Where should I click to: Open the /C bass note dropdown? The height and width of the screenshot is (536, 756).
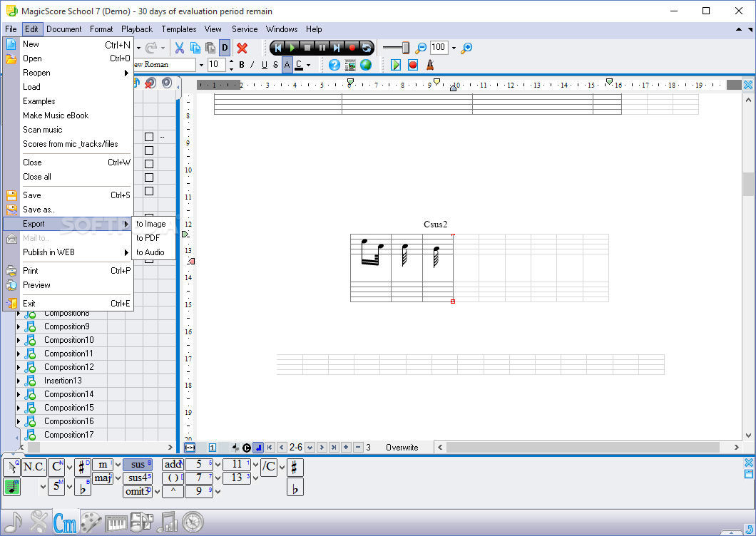click(282, 467)
